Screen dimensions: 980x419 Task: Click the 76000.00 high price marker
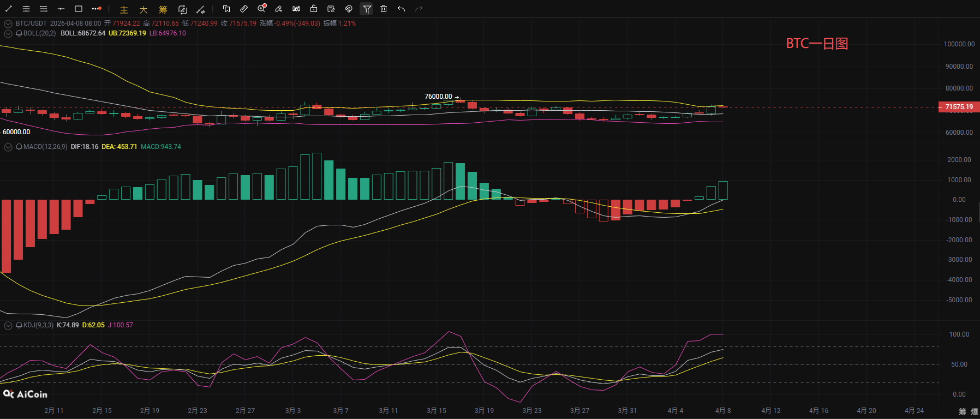click(438, 97)
